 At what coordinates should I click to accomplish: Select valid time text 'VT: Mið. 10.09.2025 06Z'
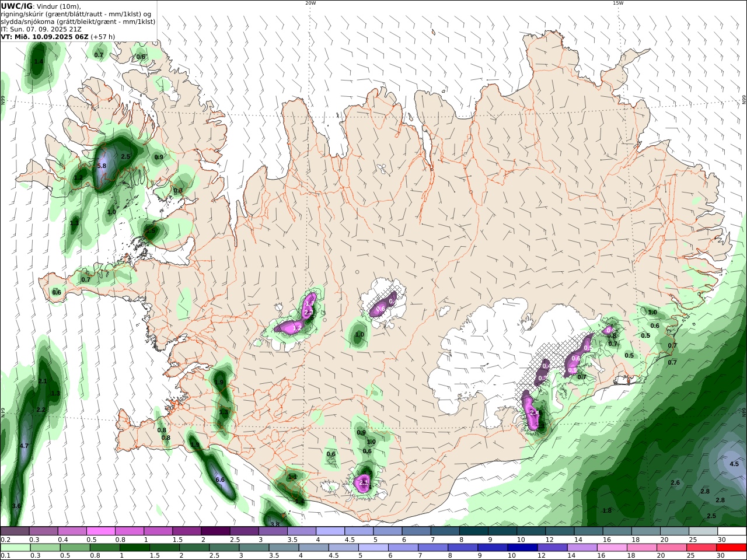pos(45,36)
